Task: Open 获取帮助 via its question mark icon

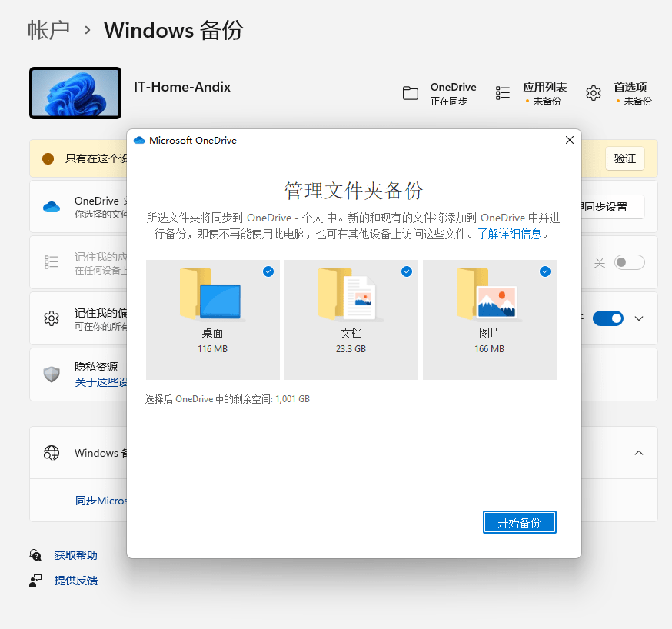Action: click(35, 554)
